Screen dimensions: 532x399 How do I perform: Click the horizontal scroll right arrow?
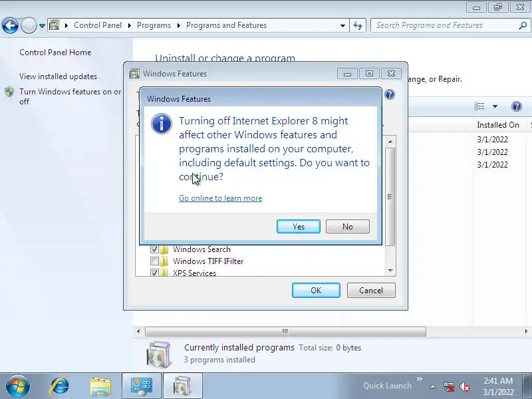[x=526, y=331]
